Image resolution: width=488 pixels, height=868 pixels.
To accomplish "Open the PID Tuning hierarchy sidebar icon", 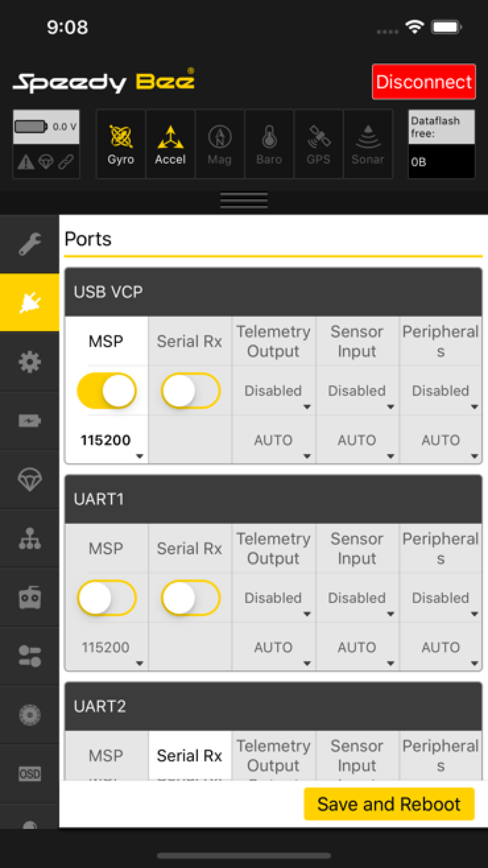I will coord(30,538).
